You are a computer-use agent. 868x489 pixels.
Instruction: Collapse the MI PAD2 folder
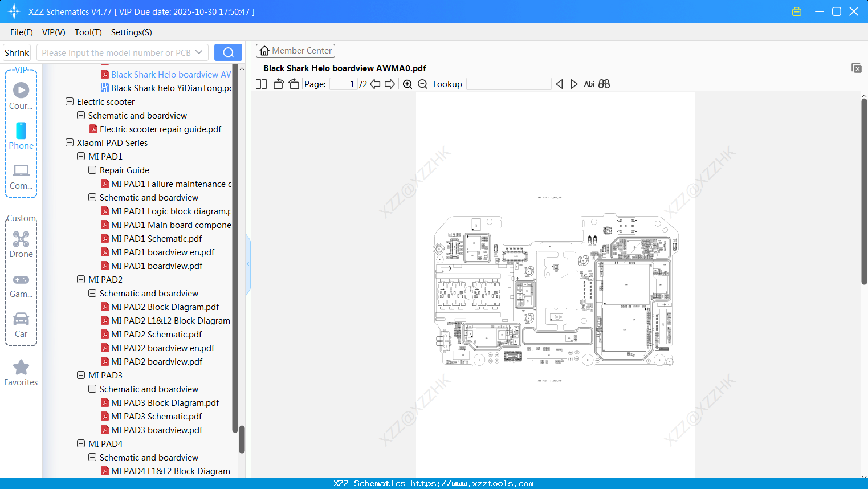pyautogui.click(x=81, y=280)
